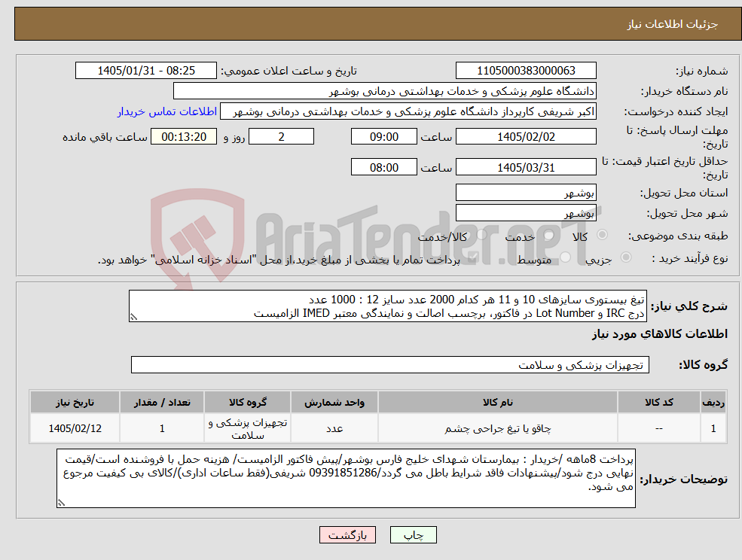The height and width of the screenshot is (560, 742).
Task: Click the بازگشت back button
Action: 347,535
